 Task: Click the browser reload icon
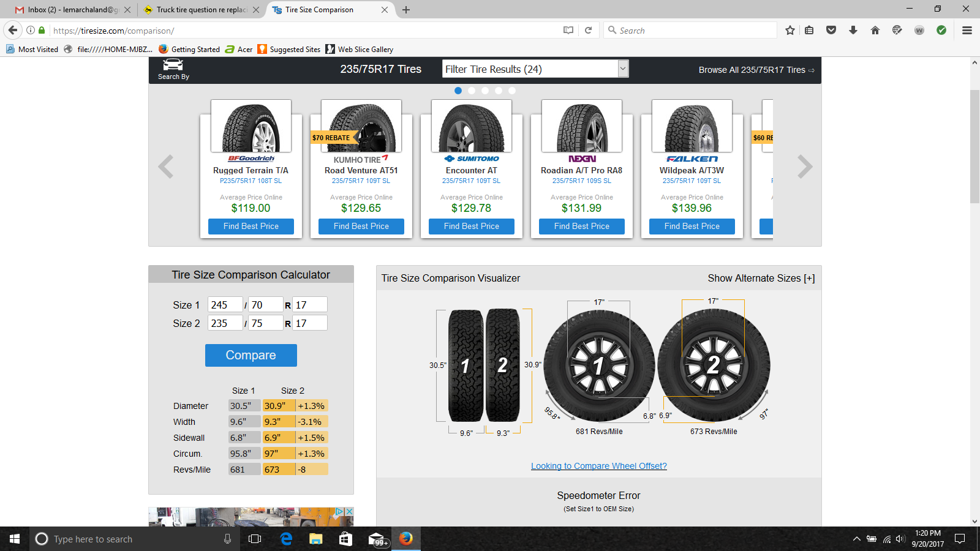coord(588,30)
